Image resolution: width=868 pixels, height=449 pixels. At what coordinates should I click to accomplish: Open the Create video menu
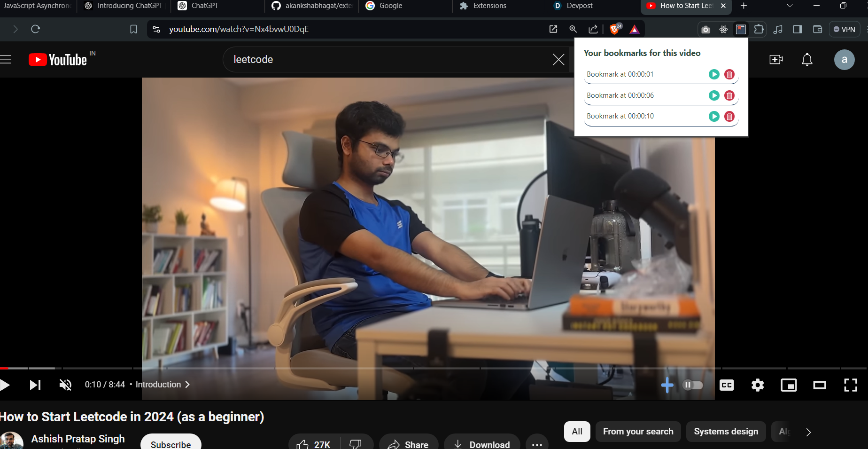pos(776,60)
